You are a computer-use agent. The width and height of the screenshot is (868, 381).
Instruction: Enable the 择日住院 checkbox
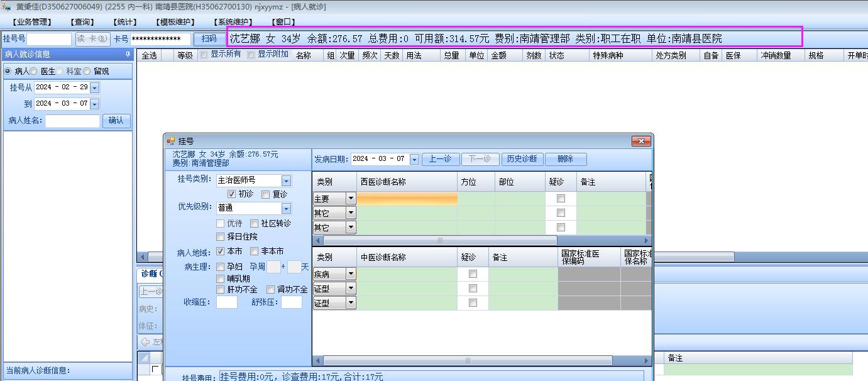(x=220, y=237)
